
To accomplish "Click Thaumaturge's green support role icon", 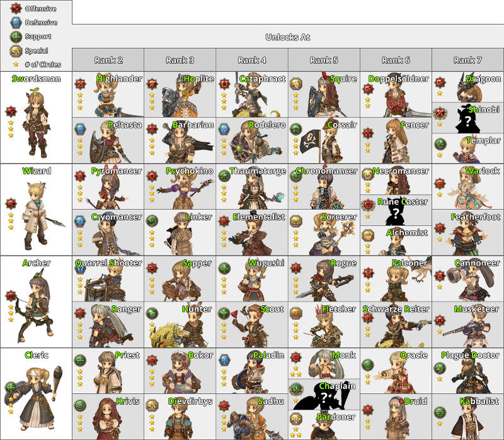I will 224,176.
